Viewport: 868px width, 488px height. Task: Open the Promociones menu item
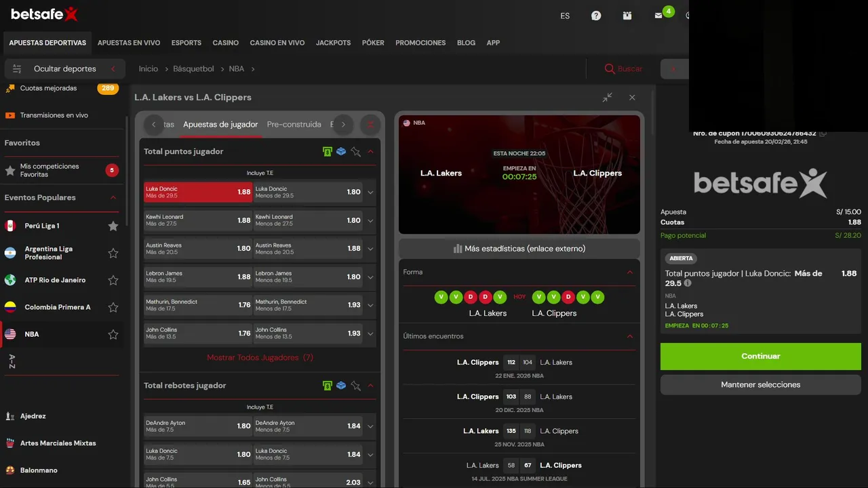(x=420, y=43)
